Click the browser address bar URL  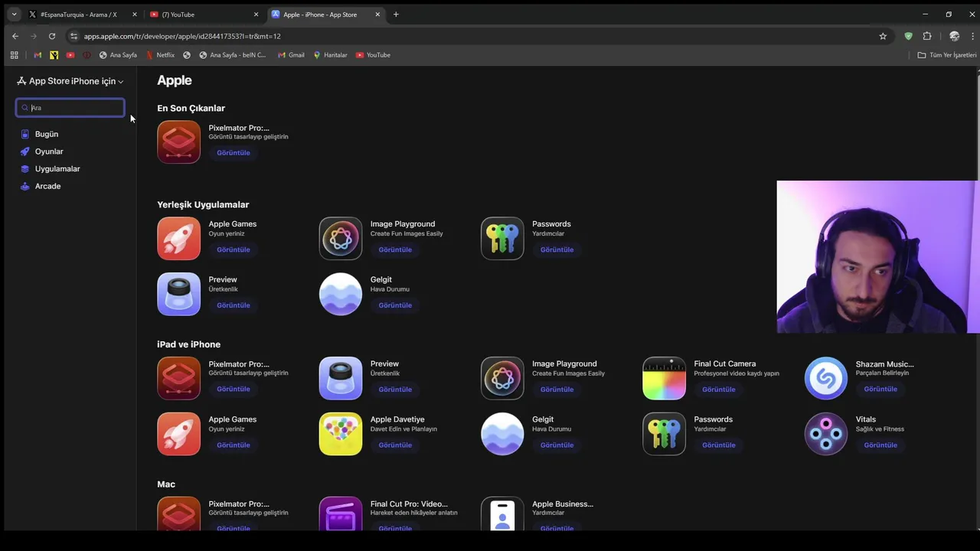pyautogui.click(x=182, y=36)
